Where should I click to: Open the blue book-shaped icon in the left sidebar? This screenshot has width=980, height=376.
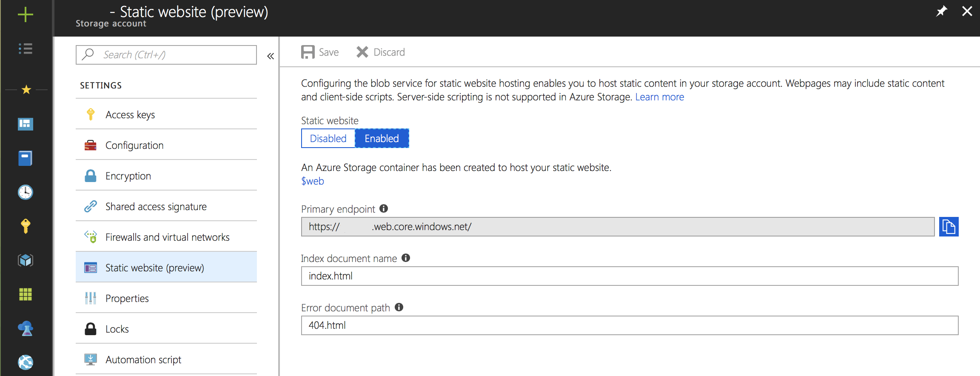[x=26, y=158]
